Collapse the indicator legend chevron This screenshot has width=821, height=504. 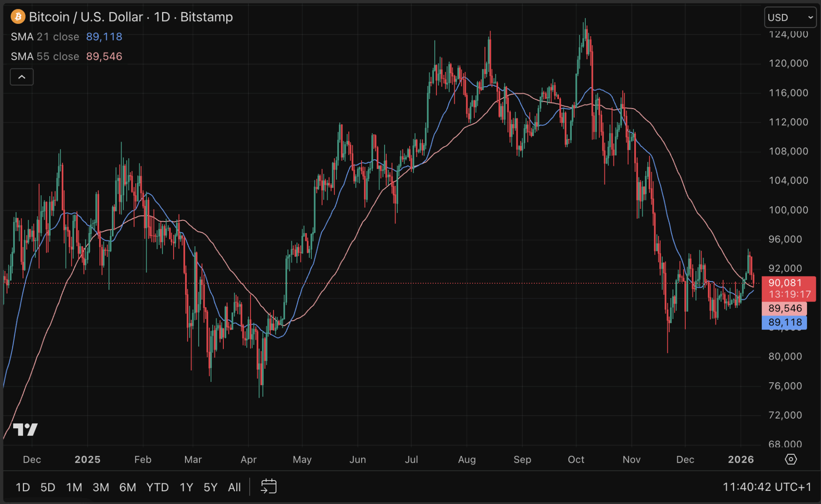[x=22, y=77]
